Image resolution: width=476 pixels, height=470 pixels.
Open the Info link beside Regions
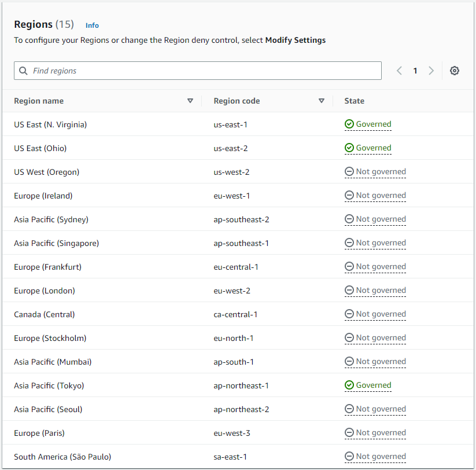click(x=92, y=25)
